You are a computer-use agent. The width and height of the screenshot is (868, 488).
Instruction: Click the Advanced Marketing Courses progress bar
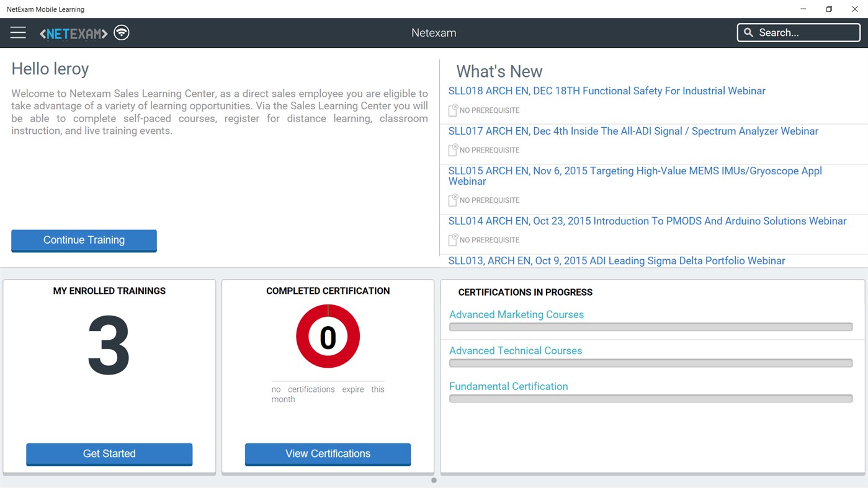pos(651,327)
